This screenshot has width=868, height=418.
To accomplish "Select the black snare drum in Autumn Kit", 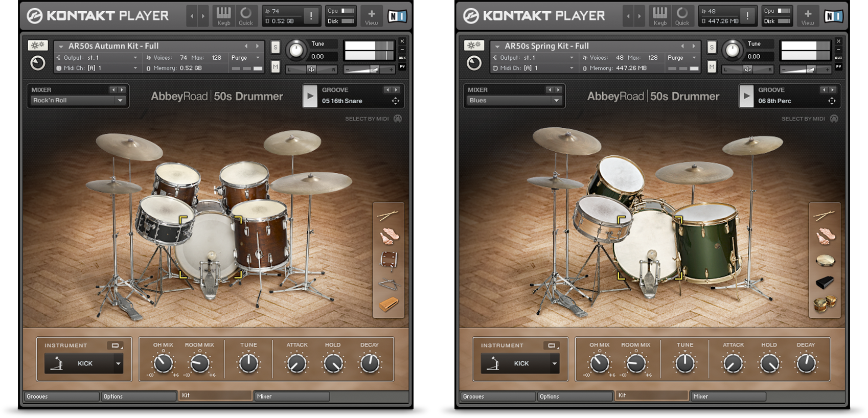I will coord(164,221).
